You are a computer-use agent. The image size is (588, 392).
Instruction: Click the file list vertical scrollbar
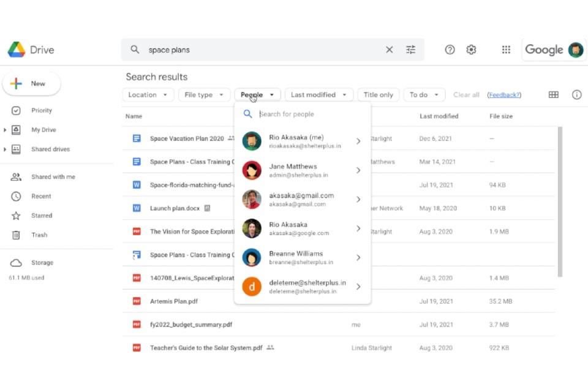[x=559, y=202]
